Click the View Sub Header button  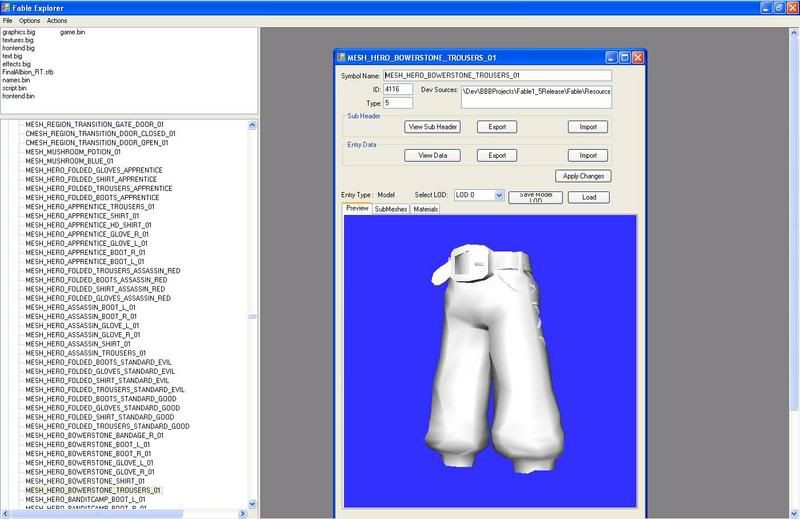pyautogui.click(x=433, y=127)
